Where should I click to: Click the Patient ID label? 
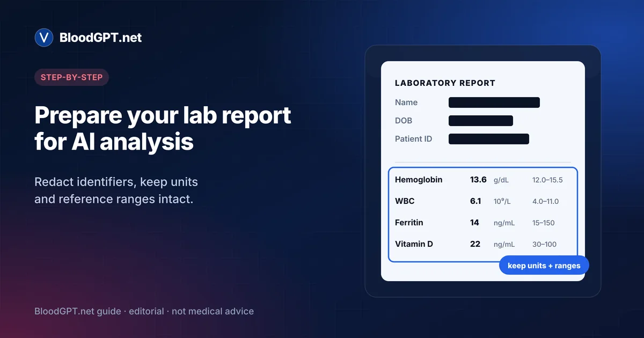[x=413, y=139]
